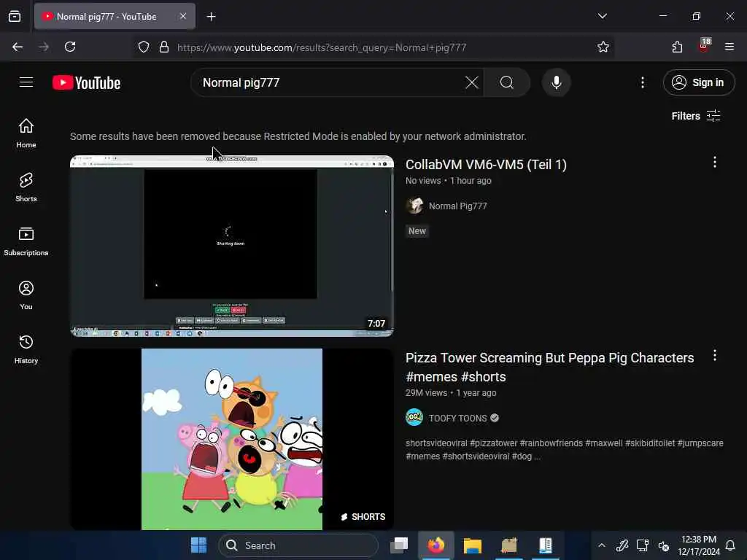Click the SHORTS badge on thumbnail

[363, 517]
